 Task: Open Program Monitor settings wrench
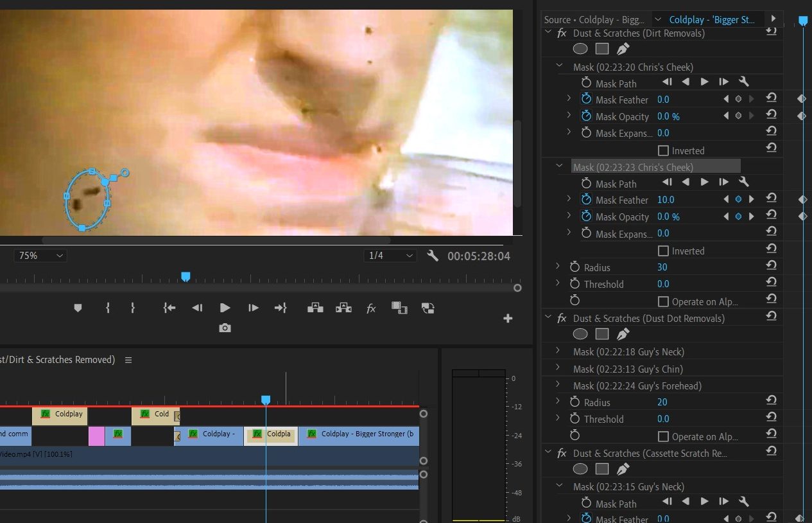[x=433, y=256]
